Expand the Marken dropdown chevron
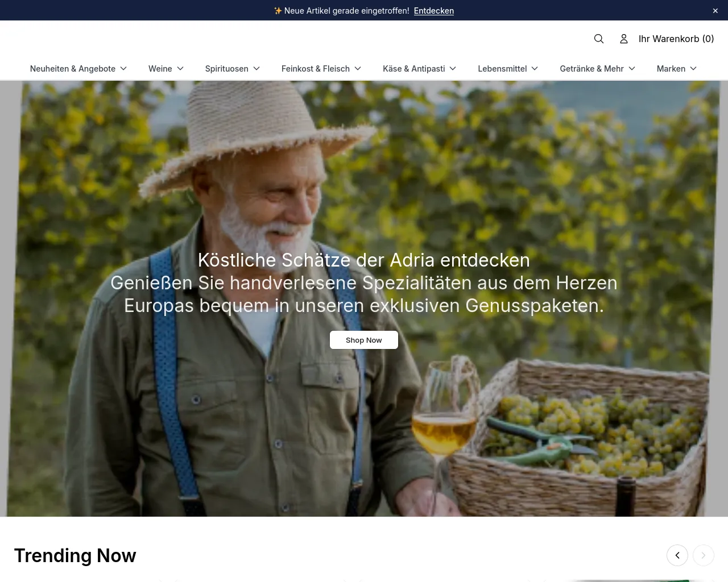 tap(693, 69)
